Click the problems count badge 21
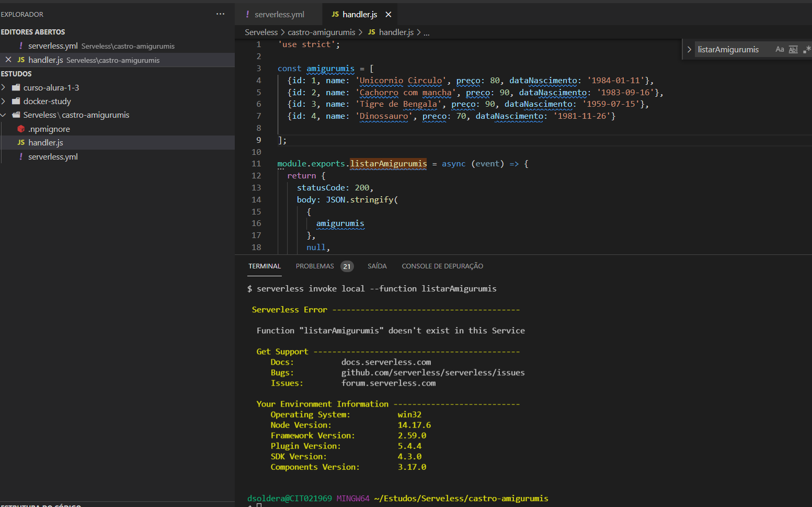The width and height of the screenshot is (812, 507). pos(347,266)
